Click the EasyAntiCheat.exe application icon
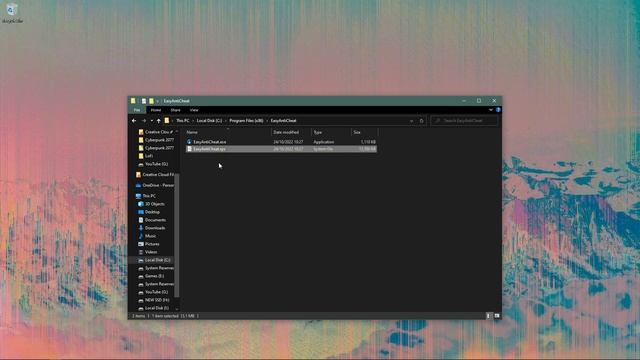This screenshot has width=640, height=360. tap(189, 142)
